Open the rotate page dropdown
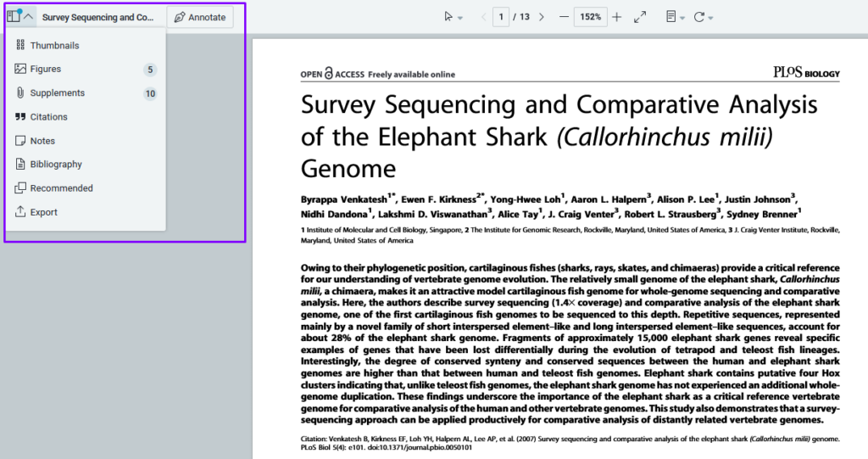This screenshot has width=868, height=459. [704, 17]
